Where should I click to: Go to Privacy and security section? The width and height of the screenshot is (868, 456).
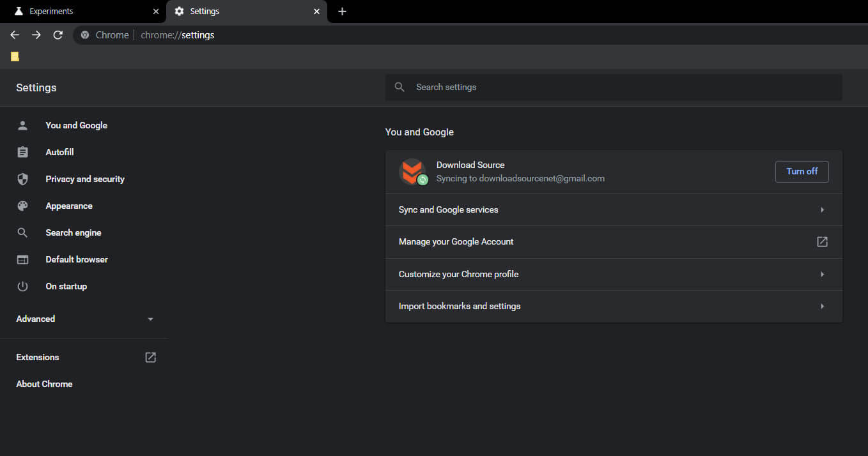[x=85, y=179]
